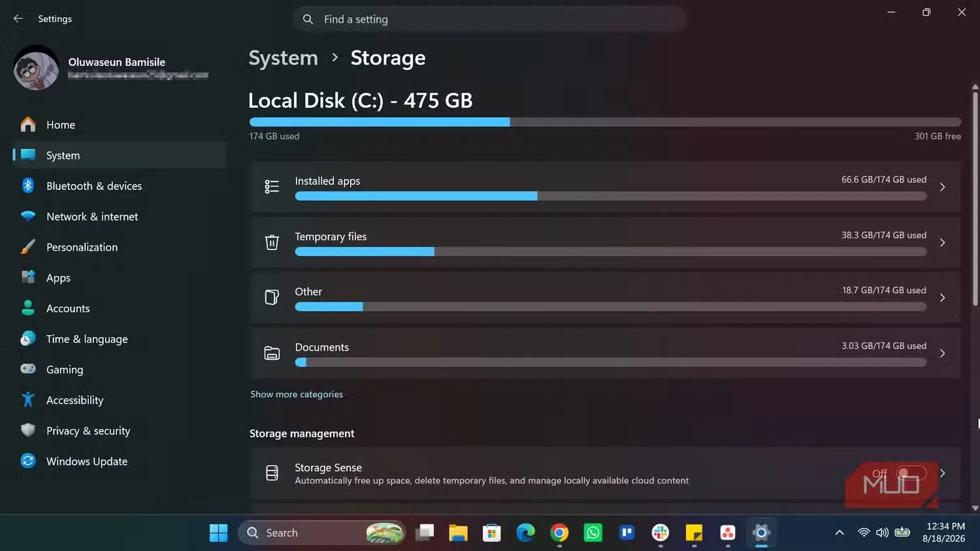This screenshot has height=551, width=980.
Task: Open the Windows Start button
Action: coord(219,533)
